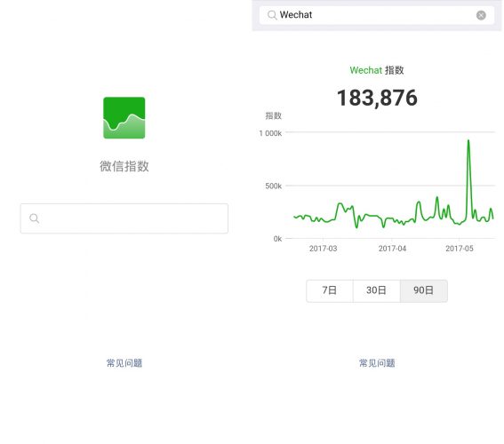504x444 pixels.
Task: Click the 微信指数 title text
Action: click(124, 166)
